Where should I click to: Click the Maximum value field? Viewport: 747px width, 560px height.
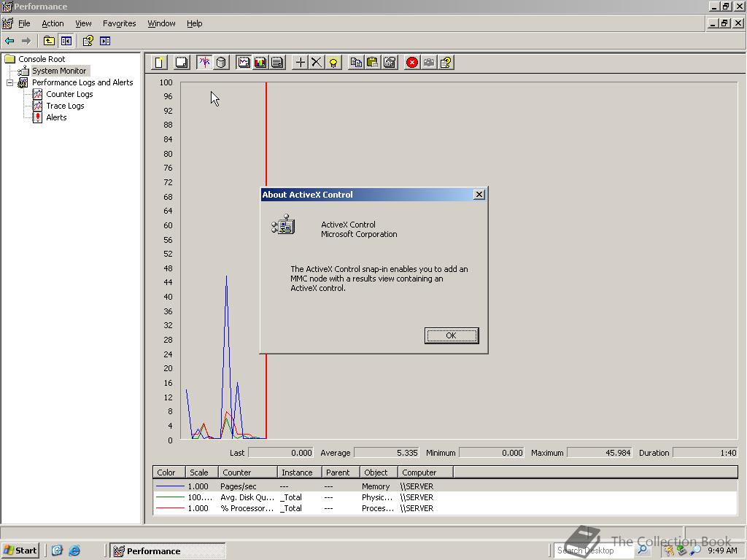coord(600,453)
